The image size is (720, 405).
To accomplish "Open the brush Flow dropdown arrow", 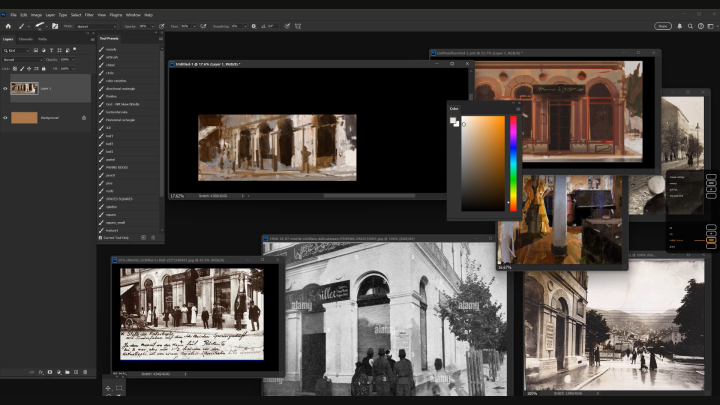I will coord(194,26).
